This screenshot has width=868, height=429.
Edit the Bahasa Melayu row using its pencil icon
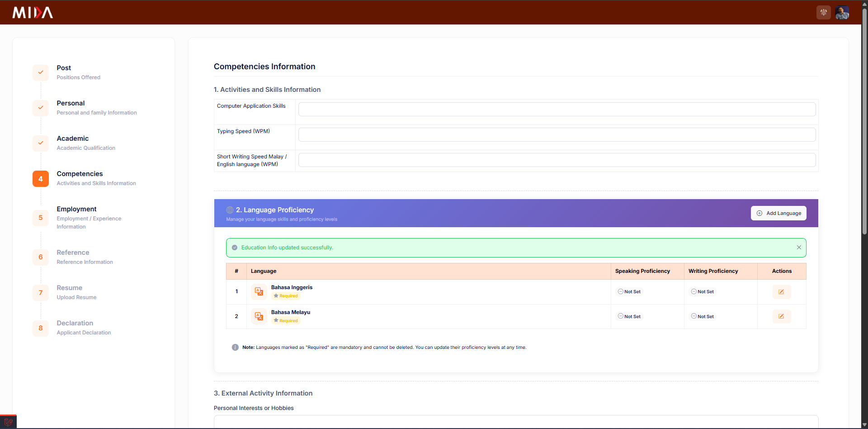(x=782, y=316)
